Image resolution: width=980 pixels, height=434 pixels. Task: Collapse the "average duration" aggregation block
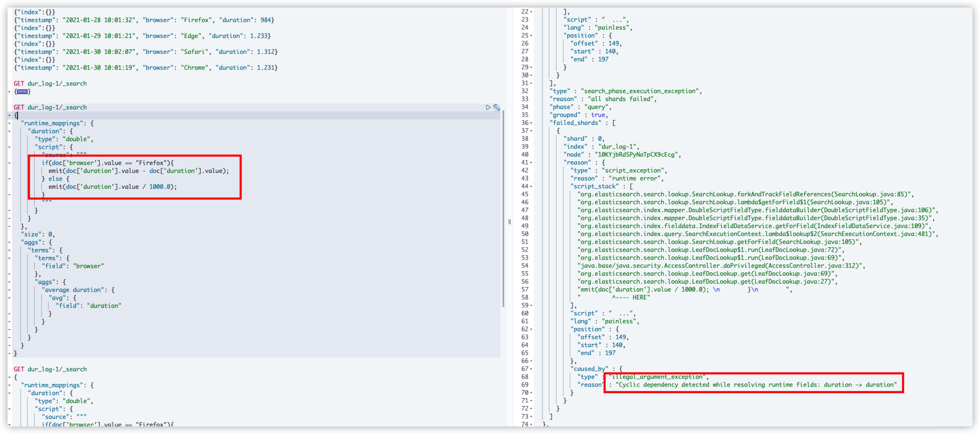pyautogui.click(x=10, y=290)
